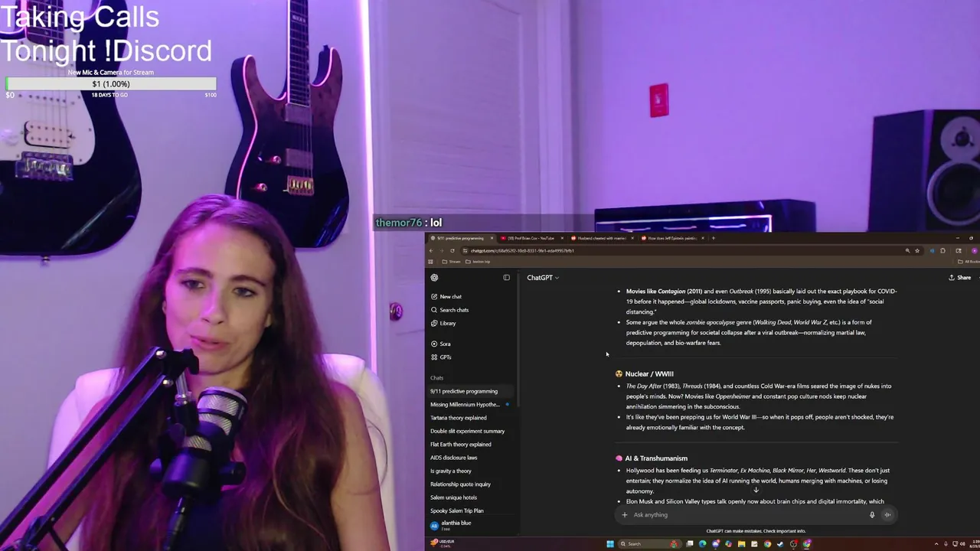
Task: Click the microphone dictate icon
Action: coord(871,515)
